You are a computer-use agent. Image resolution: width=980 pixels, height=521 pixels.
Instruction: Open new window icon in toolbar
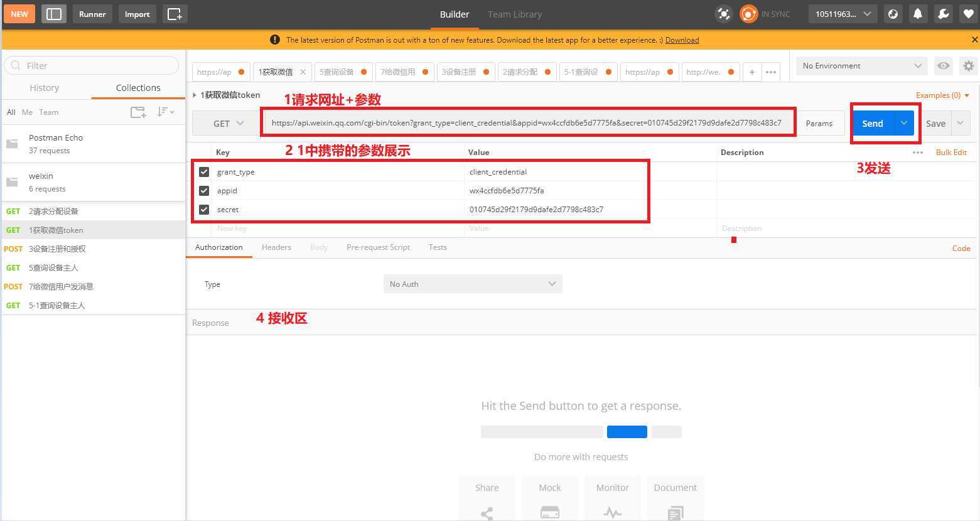[175, 14]
